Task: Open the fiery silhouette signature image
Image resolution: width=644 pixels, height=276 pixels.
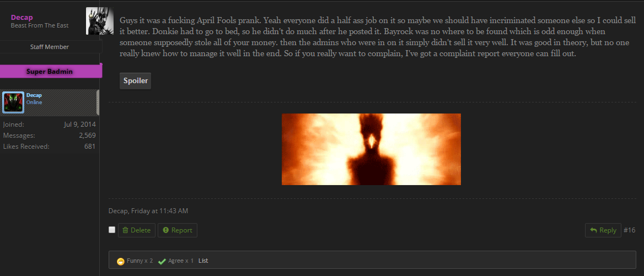Action: tap(371, 149)
